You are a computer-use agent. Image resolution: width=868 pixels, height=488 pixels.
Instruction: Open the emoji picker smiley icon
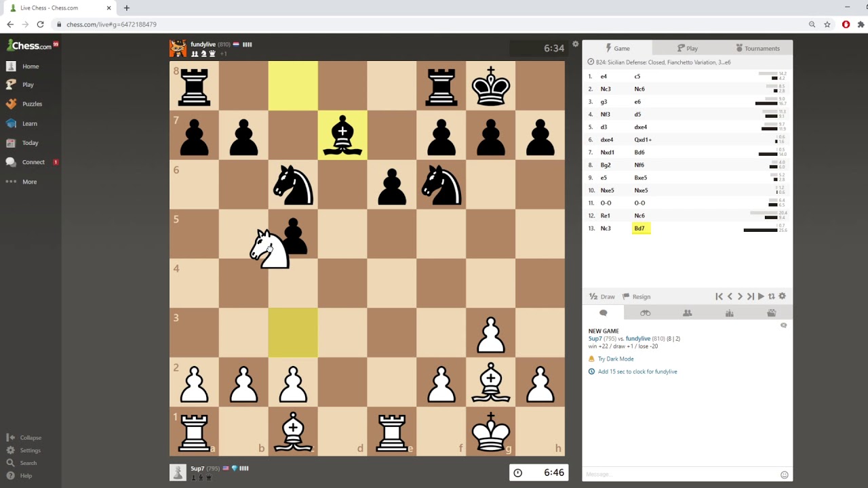coord(785,474)
